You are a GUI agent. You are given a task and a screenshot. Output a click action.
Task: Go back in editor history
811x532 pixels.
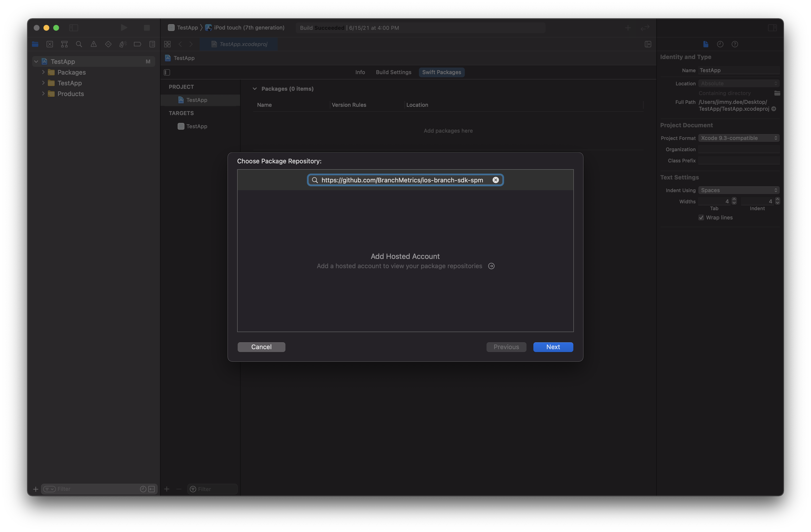click(x=180, y=44)
